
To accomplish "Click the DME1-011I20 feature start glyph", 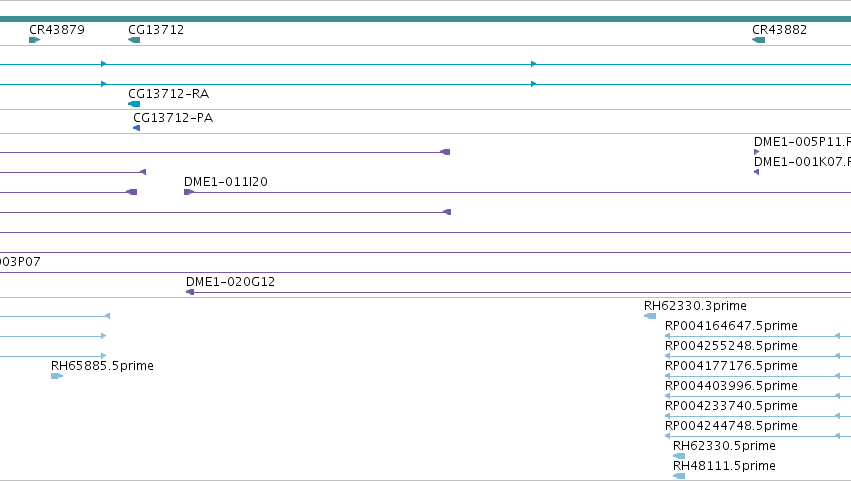I will tap(189, 192).
